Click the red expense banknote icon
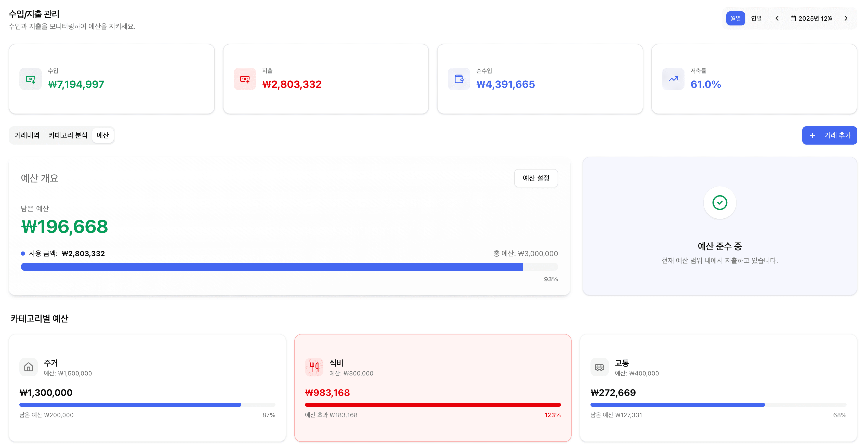 (x=245, y=79)
